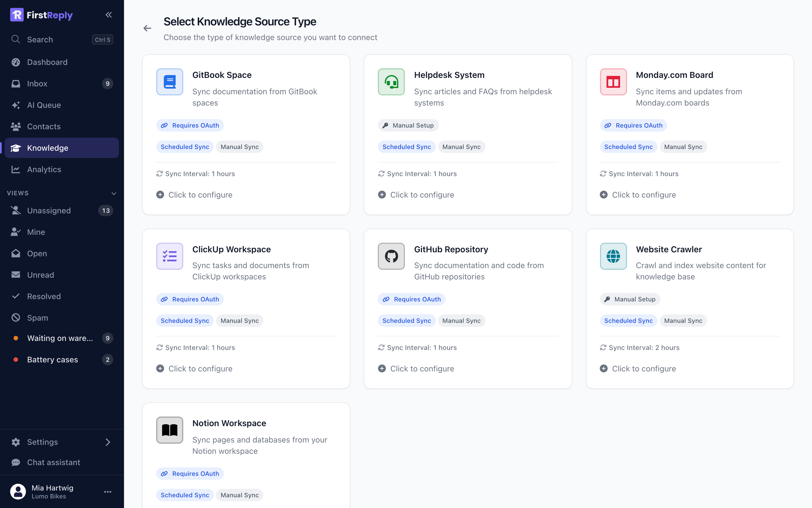Click the Spam ban icon
Viewport: 812px width, 508px height.
pyautogui.click(x=16, y=318)
